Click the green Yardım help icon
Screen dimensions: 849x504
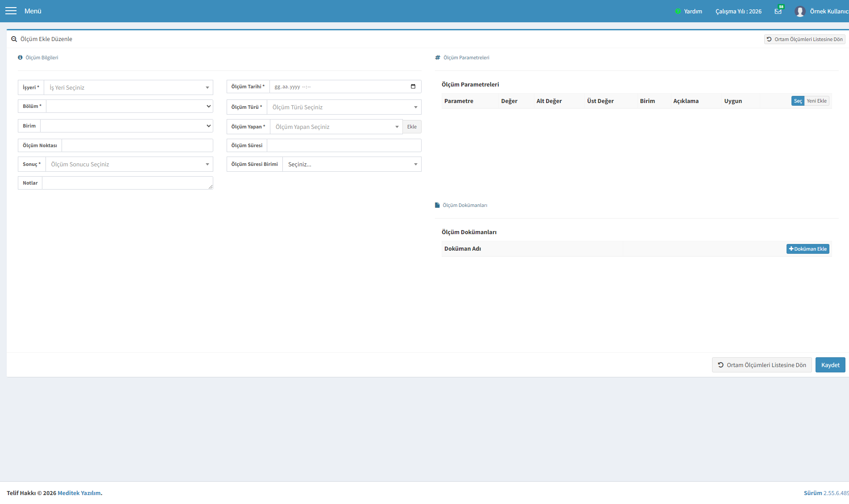click(x=678, y=12)
